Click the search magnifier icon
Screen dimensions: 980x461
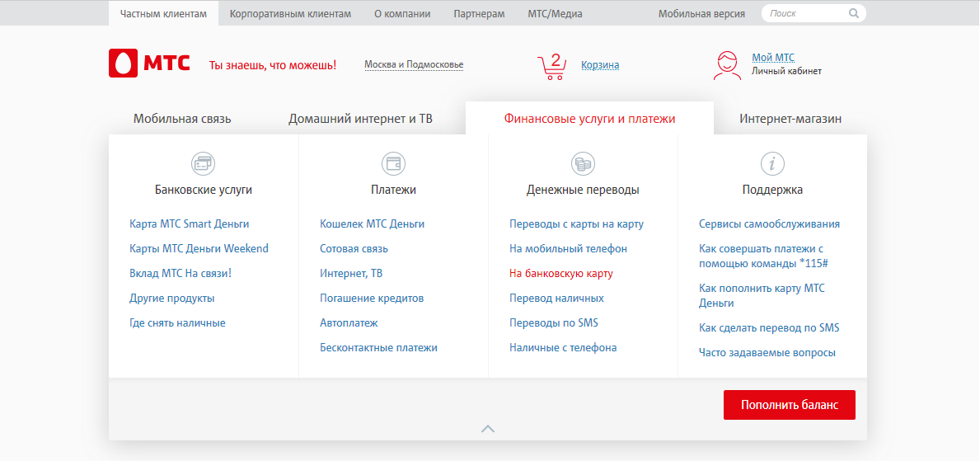(x=854, y=13)
